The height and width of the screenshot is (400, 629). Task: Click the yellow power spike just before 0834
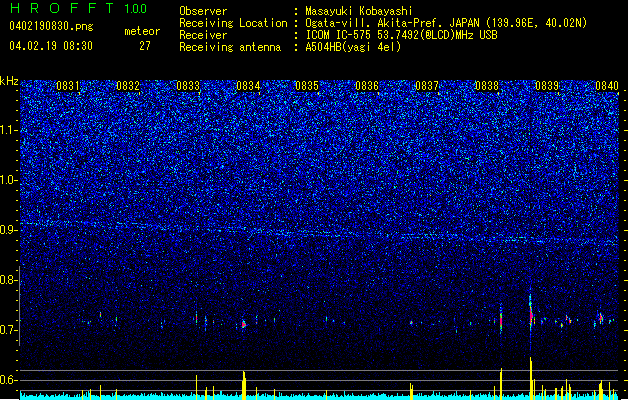pos(243,385)
